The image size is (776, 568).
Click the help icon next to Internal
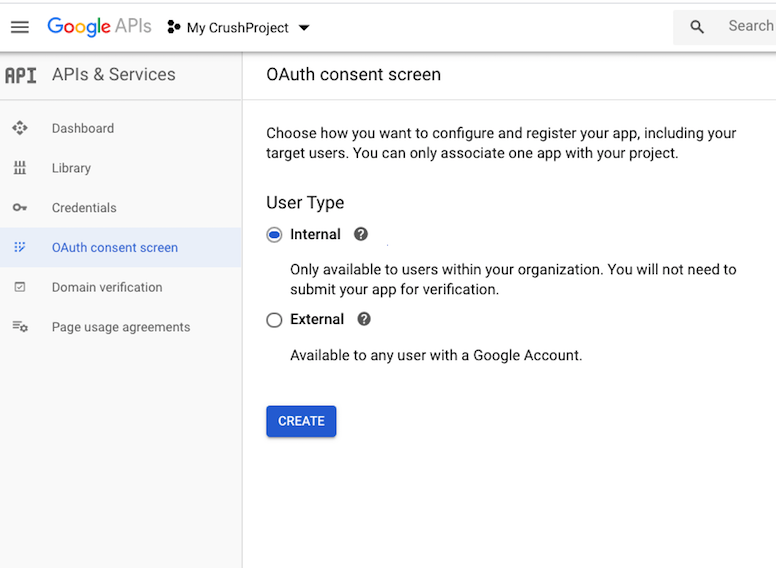[361, 234]
